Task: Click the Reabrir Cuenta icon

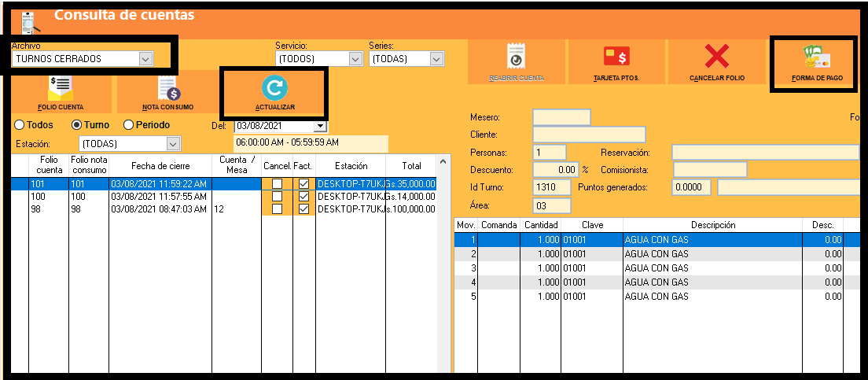Action: (x=516, y=57)
